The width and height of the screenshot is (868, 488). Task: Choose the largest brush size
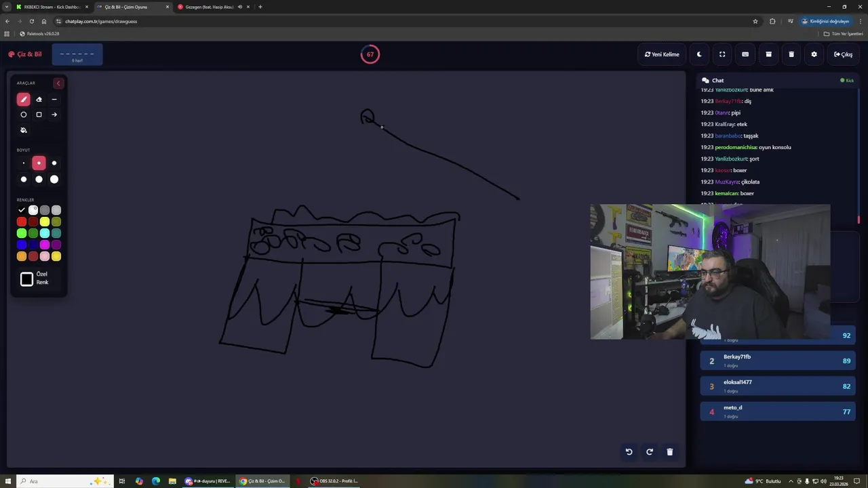pyautogui.click(x=54, y=180)
